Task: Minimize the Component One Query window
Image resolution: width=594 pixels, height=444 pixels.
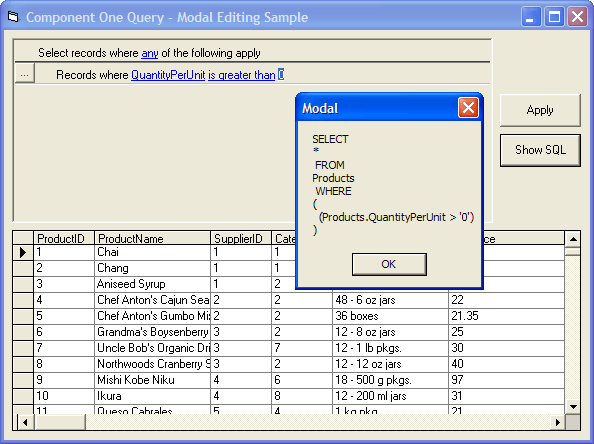Action: [x=531, y=17]
